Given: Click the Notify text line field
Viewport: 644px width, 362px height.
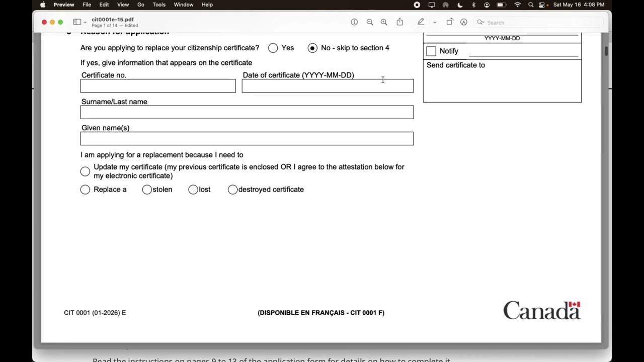Looking at the screenshot, I should [x=523, y=51].
